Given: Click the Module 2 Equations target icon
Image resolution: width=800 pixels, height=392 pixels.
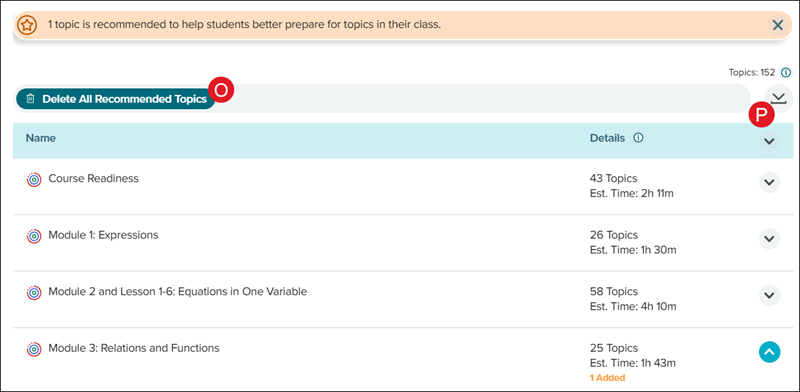Looking at the screenshot, I should (x=34, y=293).
